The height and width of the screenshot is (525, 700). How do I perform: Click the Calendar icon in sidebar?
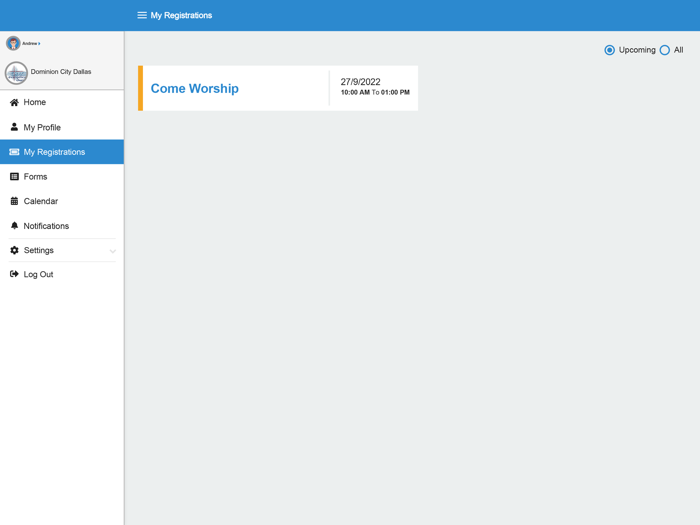point(14,201)
